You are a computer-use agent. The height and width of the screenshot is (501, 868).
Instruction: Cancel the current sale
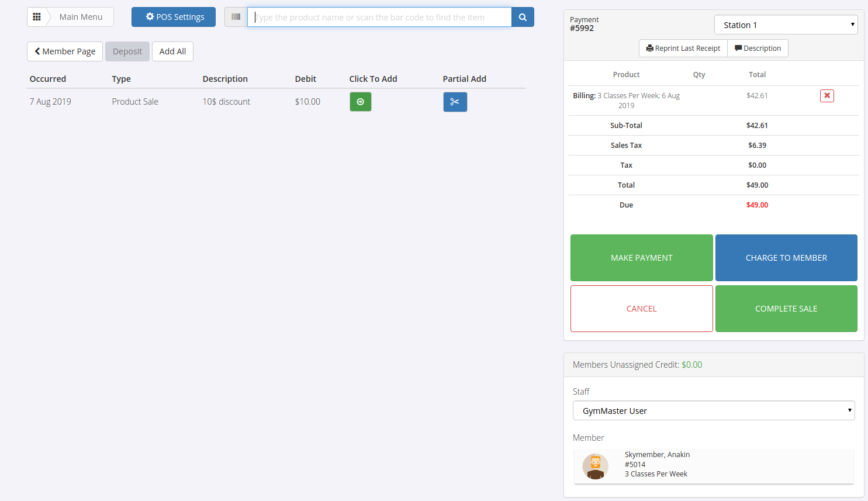pyautogui.click(x=641, y=309)
